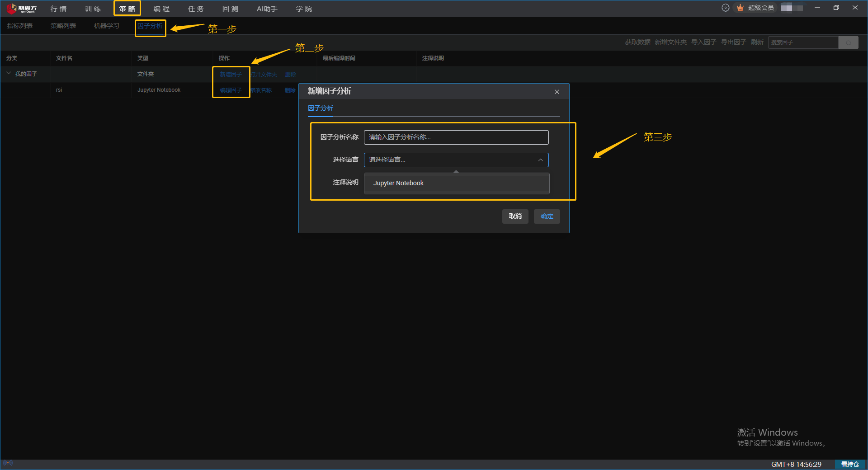Click 编辑因子 in the rsi row
This screenshot has height=470, width=868.
(231, 90)
